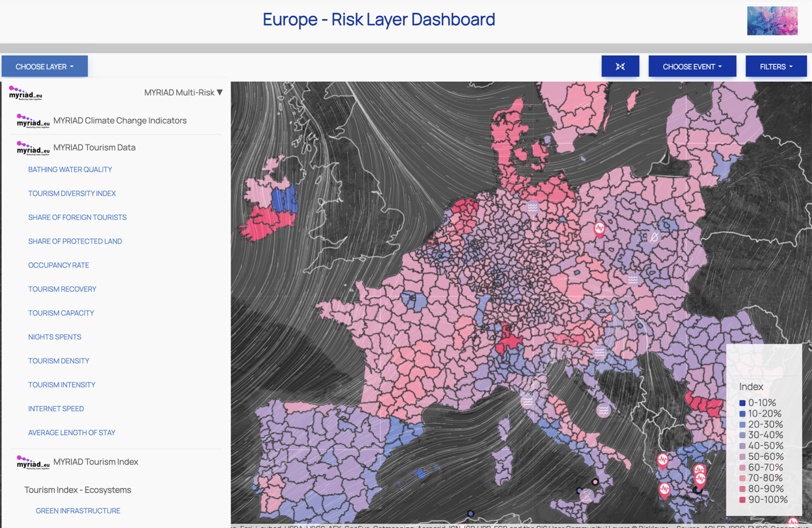812x528 pixels.
Task: Open the Nights Spents layer
Action: pyautogui.click(x=55, y=336)
